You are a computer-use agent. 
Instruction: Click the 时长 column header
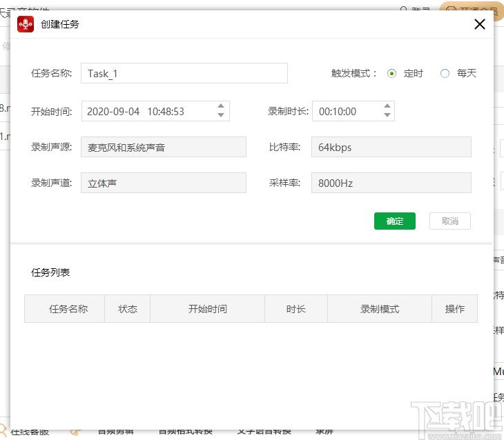point(296,309)
